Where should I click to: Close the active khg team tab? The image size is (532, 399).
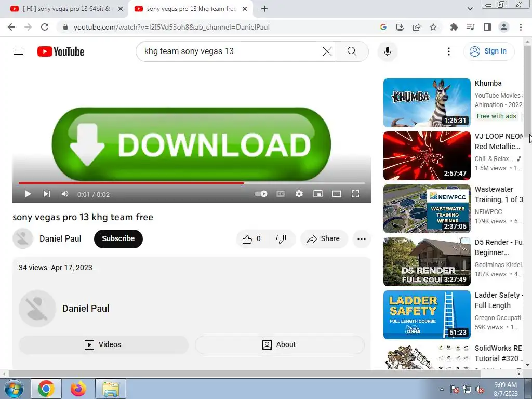245,9
